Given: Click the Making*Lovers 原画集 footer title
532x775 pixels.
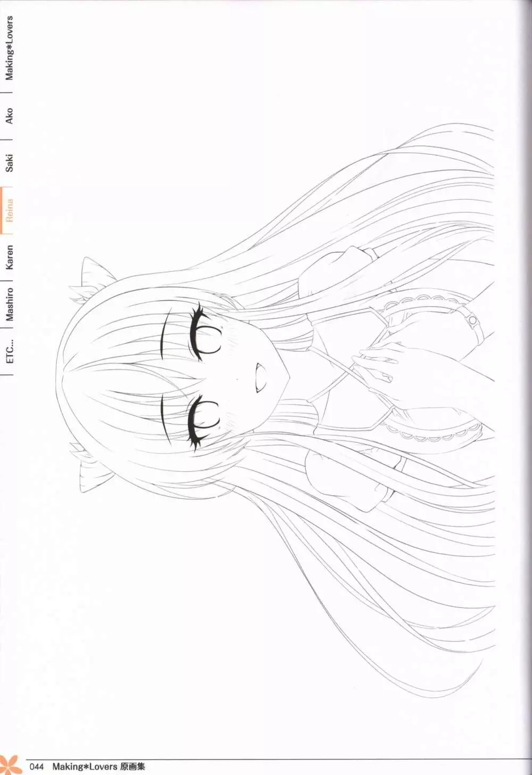Looking at the screenshot, I should 98,767.
